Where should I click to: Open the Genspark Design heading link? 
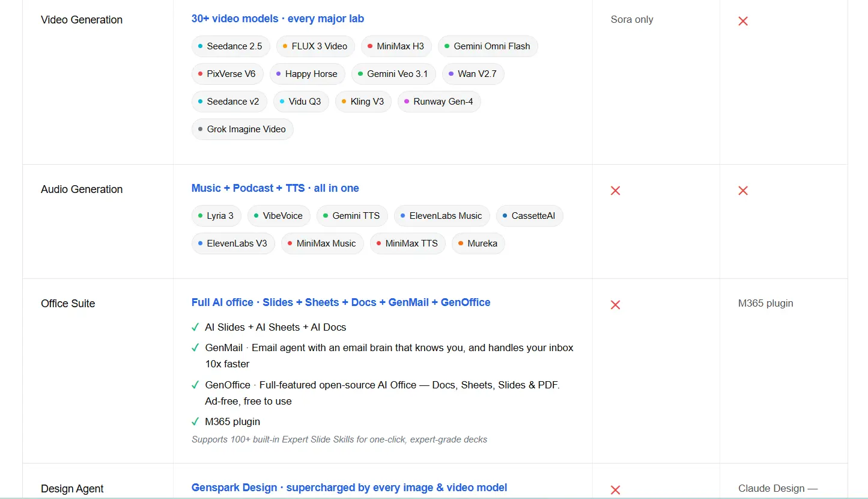coord(349,488)
